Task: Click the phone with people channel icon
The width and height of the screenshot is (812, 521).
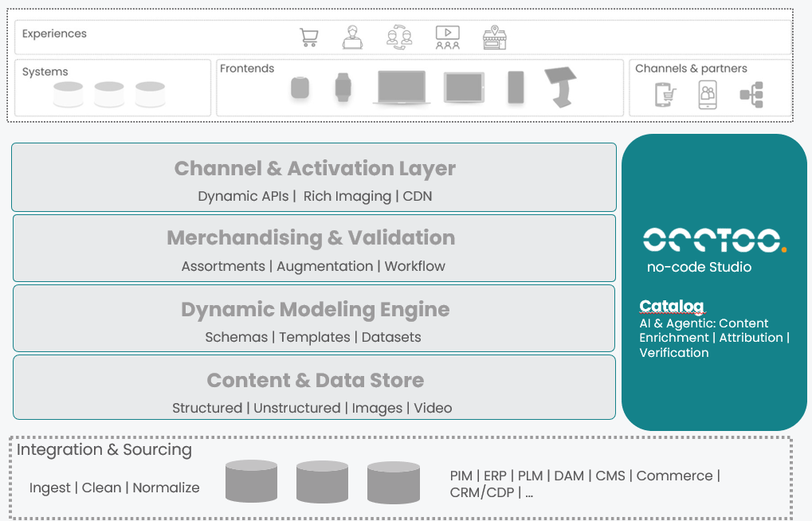Action: pos(708,95)
